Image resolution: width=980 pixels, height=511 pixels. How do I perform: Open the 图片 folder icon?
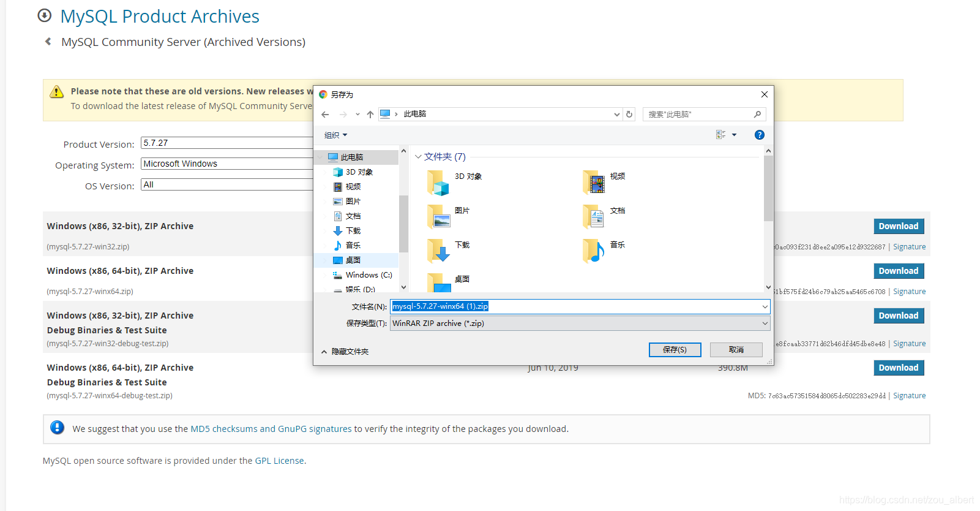(438, 217)
